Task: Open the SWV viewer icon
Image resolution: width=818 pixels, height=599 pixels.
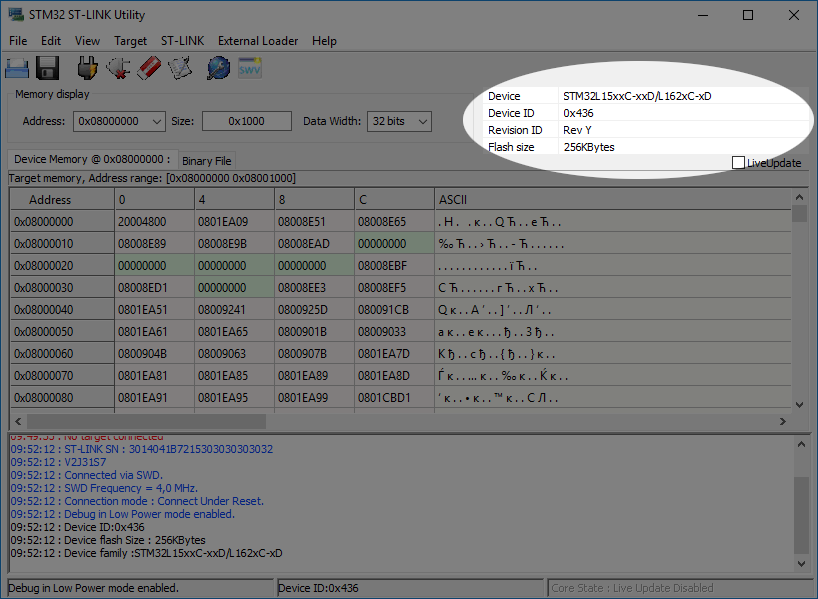Action: 250,68
